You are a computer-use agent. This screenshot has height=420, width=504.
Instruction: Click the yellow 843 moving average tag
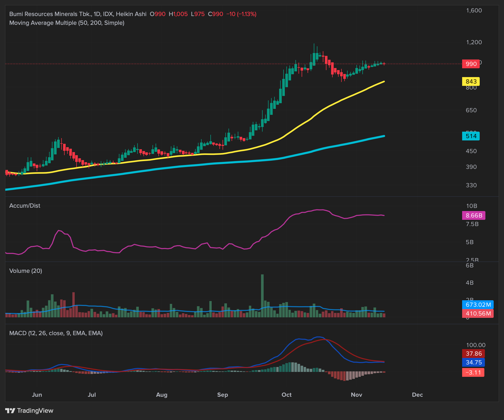(471, 81)
